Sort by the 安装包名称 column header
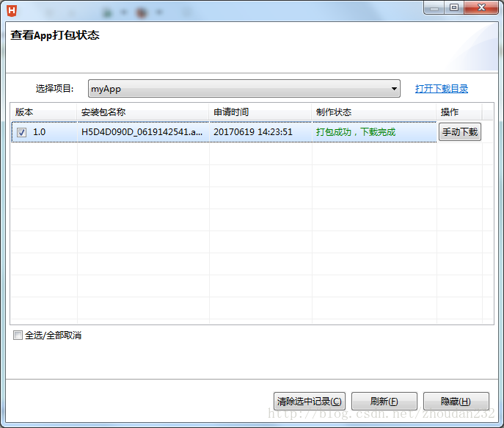This screenshot has height=428, width=504. 143,112
